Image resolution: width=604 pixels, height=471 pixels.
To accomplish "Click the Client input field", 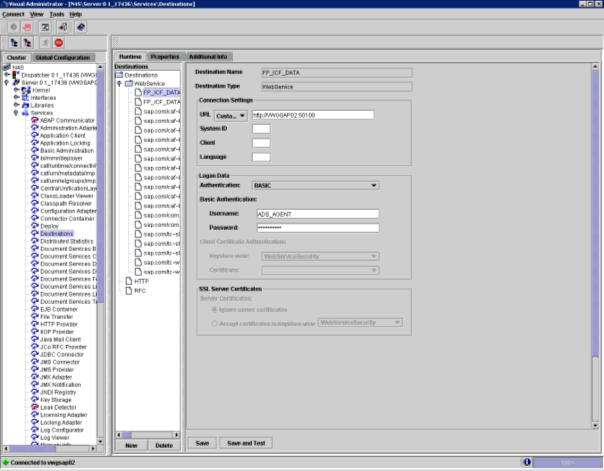I will (261, 143).
